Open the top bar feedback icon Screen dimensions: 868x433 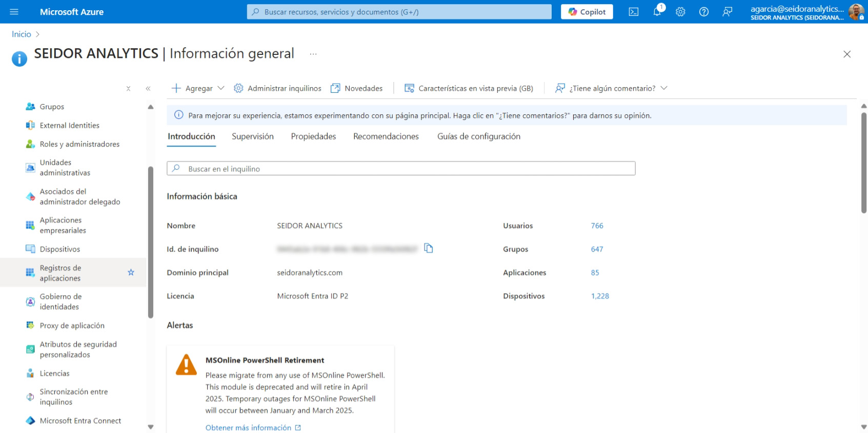[727, 12]
